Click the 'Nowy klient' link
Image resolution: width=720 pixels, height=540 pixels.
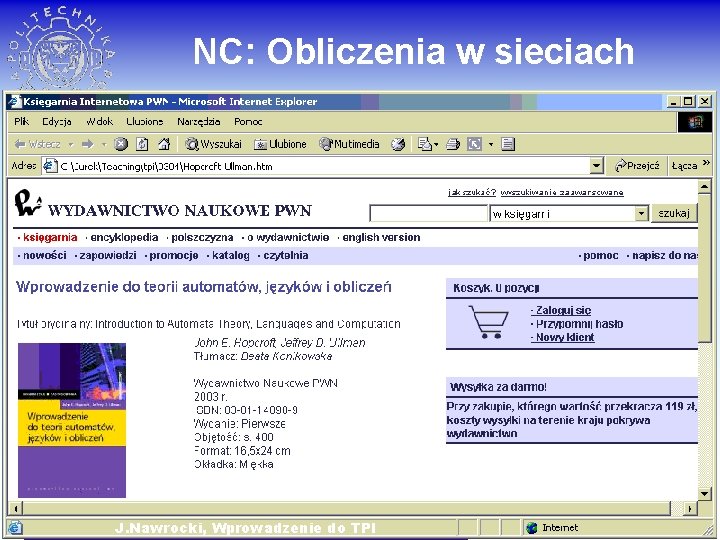pos(565,338)
